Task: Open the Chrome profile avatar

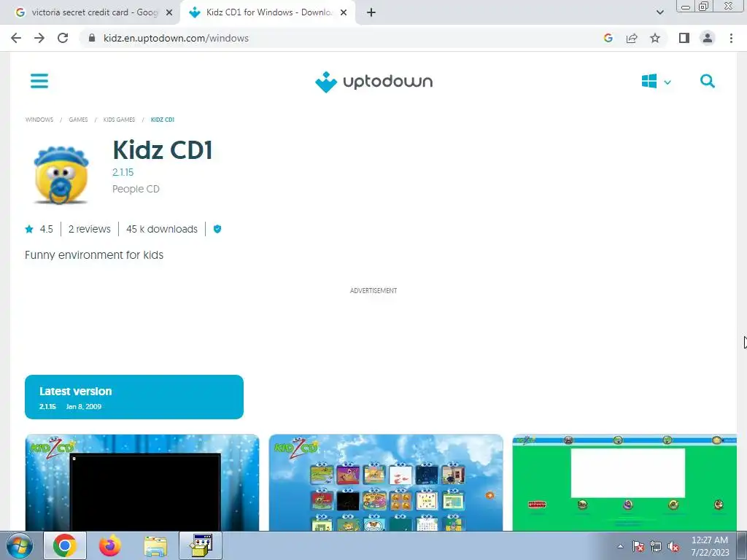Action: click(708, 38)
